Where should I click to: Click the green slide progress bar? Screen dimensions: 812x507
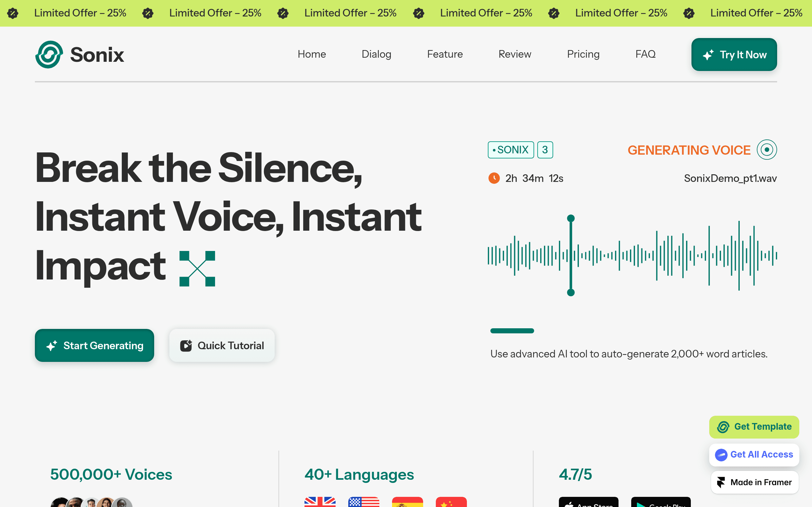coord(512,331)
